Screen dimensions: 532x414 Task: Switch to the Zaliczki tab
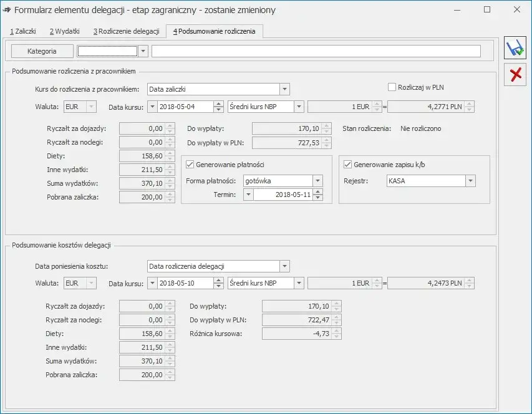click(x=22, y=31)
